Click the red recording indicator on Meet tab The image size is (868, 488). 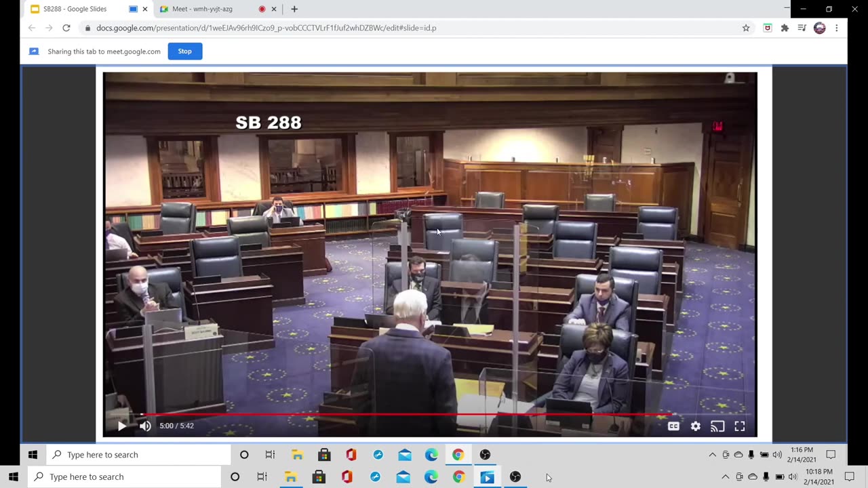(262, 9)
